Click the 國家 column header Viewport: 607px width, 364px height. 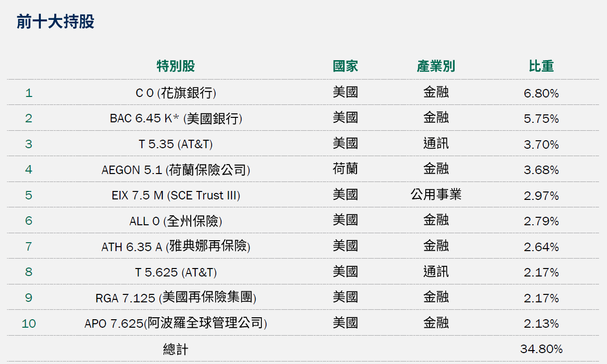click(345, 66)
